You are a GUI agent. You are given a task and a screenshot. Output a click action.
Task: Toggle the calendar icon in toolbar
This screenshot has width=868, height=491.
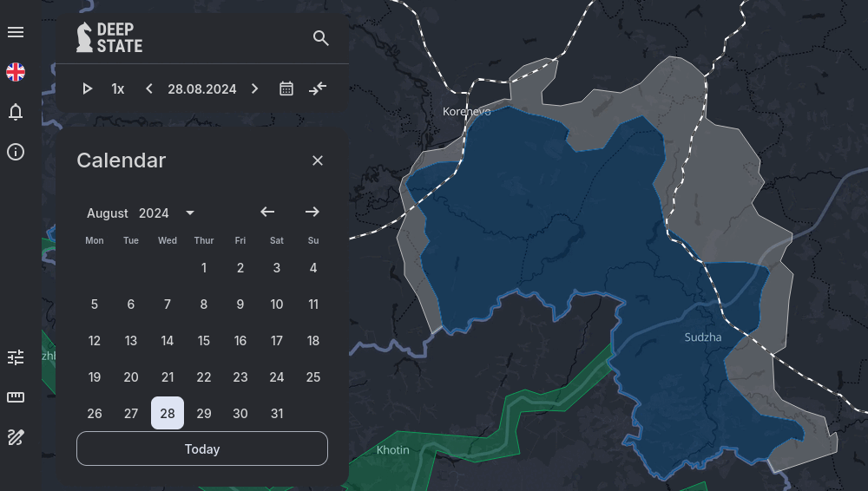tap(286, 88)
